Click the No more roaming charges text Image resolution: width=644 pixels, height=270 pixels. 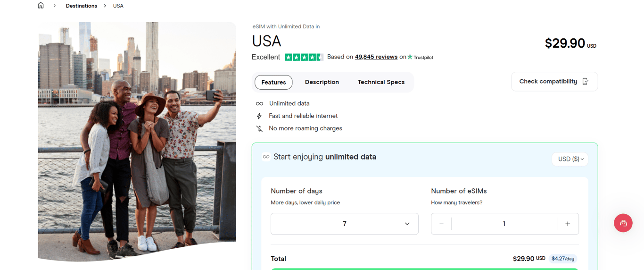coord(305,128)
